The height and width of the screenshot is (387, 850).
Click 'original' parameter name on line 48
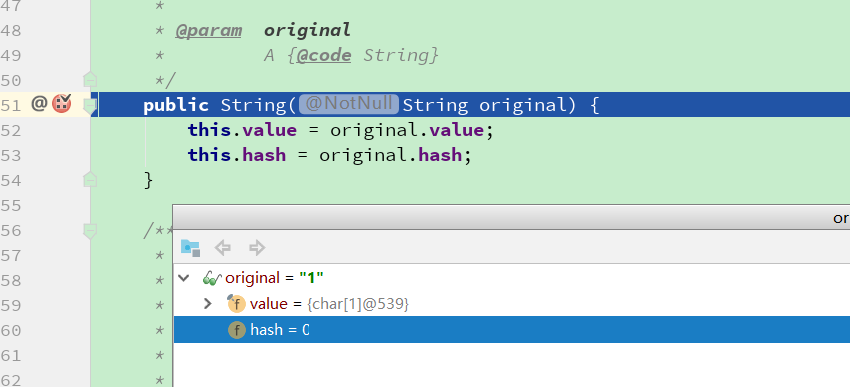(x=307, y=30)
